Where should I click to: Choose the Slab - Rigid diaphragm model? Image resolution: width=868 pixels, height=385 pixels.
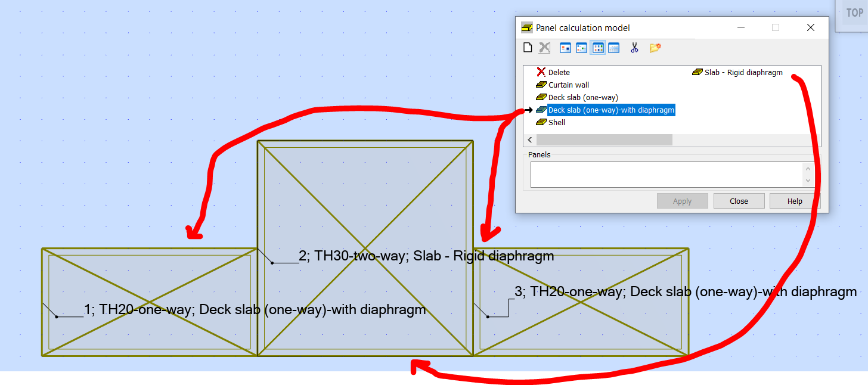click(743, 72)
